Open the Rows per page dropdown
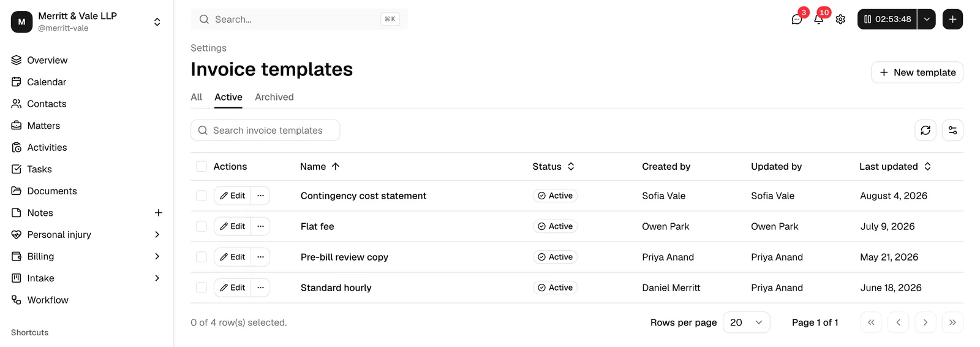The width and height of the screenshot is (980, 347). (746, 322)
